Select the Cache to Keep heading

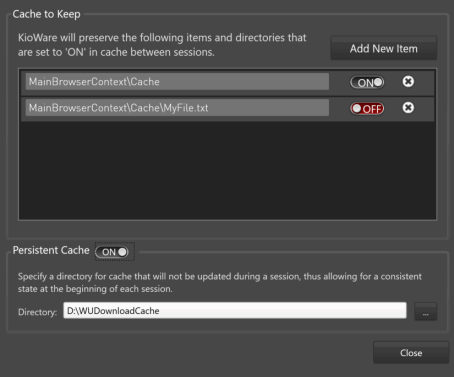46,14
